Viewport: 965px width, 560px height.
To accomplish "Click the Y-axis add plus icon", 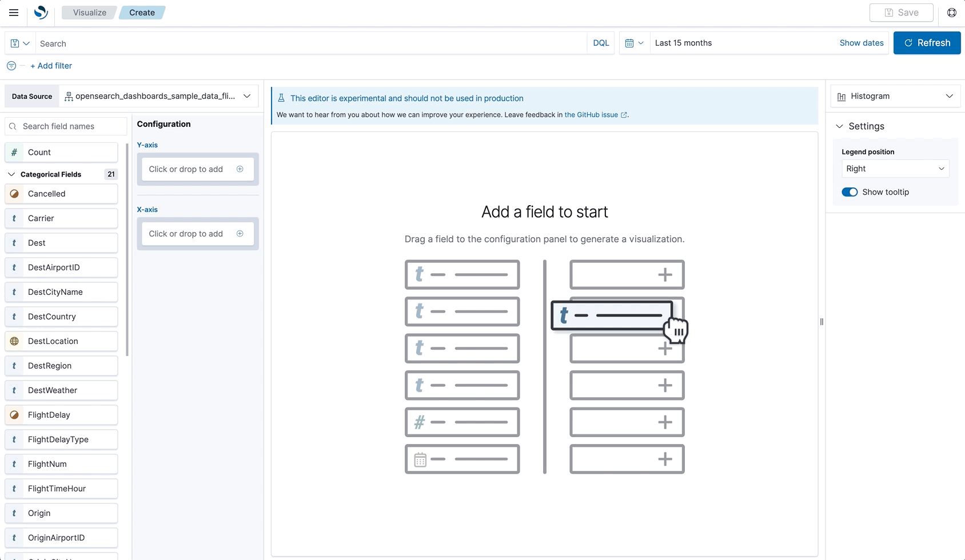I will coord(240,169).
